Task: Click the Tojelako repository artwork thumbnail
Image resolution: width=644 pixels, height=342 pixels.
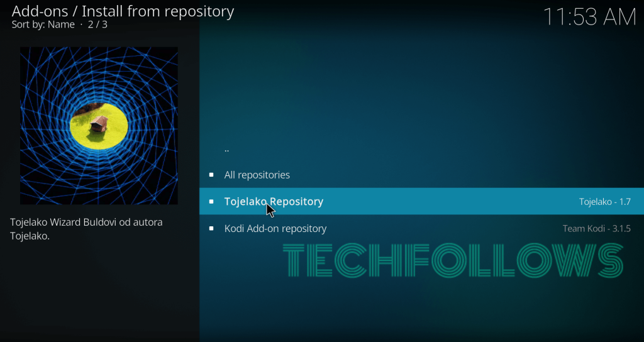Action: [99, 125]
